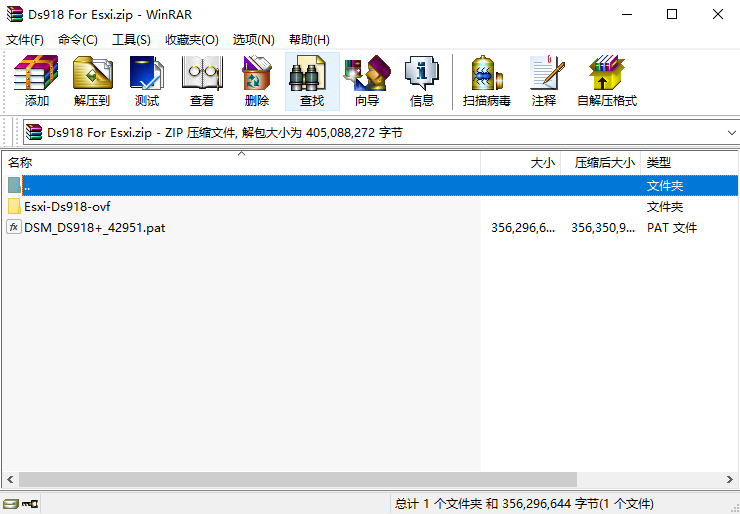Sort by the 类型 column header
Viewport: 740px width, 514px height.
(x=689, y=163)
